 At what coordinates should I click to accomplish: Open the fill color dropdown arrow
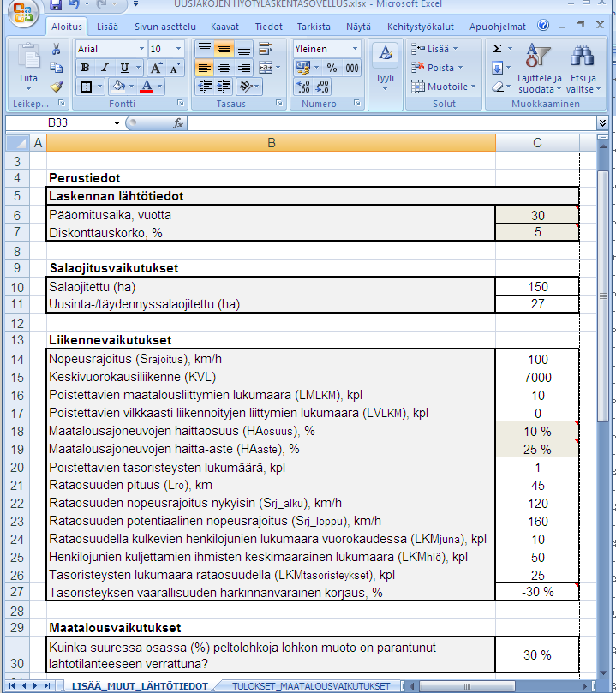[x=132, y=87]
